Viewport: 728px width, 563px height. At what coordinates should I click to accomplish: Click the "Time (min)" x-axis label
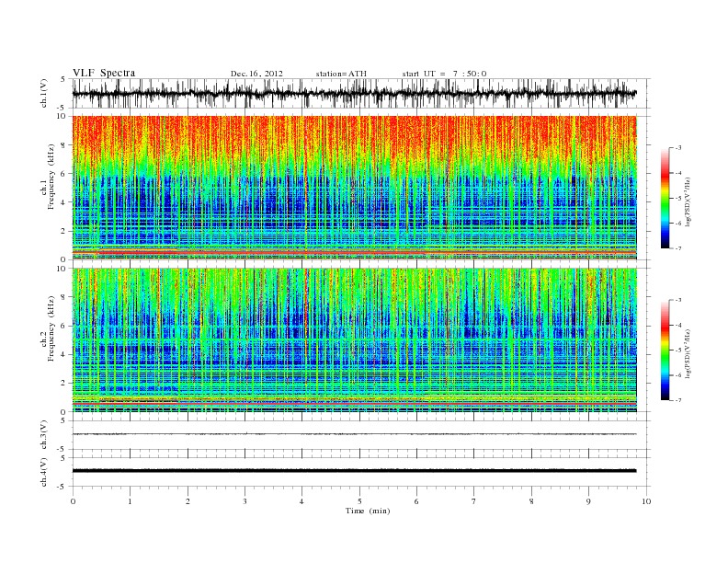pyautogui.click(x=368, y=511)
